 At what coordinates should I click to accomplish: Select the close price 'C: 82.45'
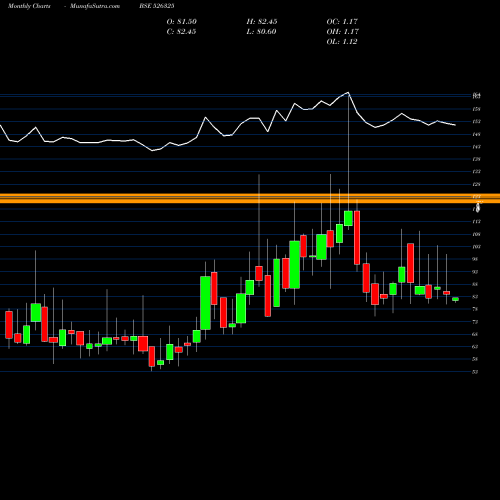point(181,32)
